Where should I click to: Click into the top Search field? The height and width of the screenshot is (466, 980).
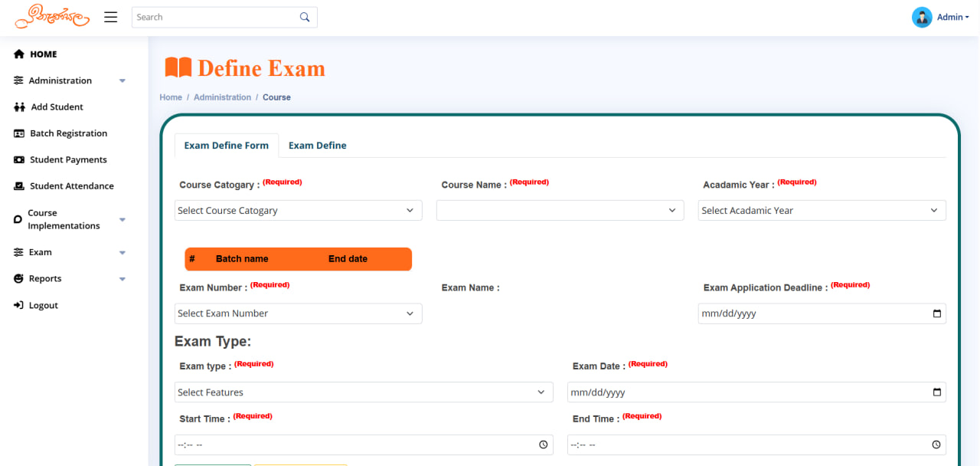coord(214,17)
